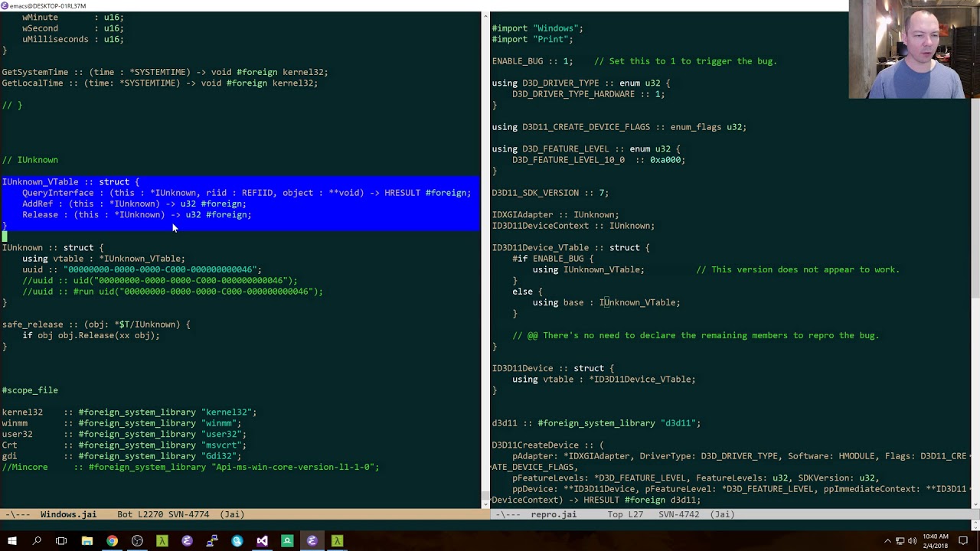Click the d3d11 foreign_system_library line

[596, 423]
